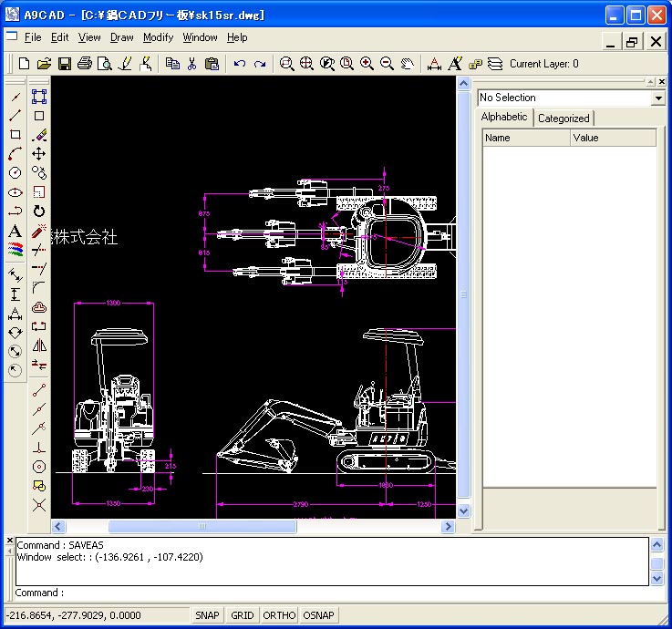Open the File menu
The height and width of the screenshot is (629, 672).
[x=33, y=37]
